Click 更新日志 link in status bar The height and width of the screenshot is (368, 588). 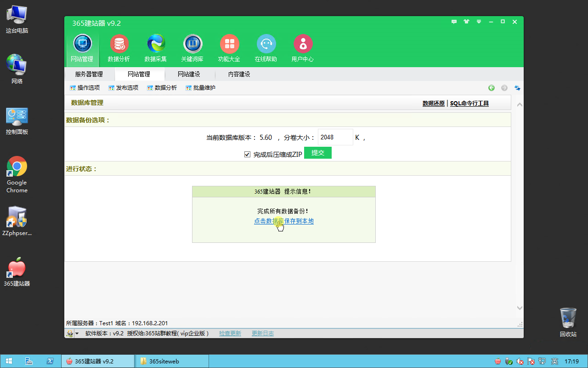(263, 333)
